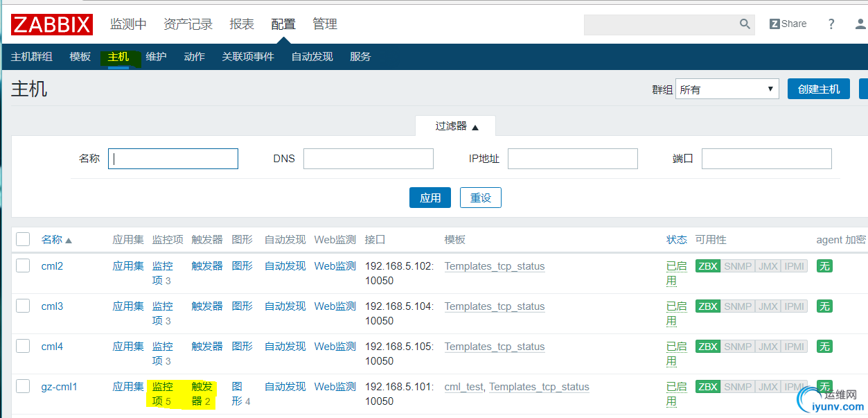Click the JMX badge in the cml3 row

tap(768, 306)
